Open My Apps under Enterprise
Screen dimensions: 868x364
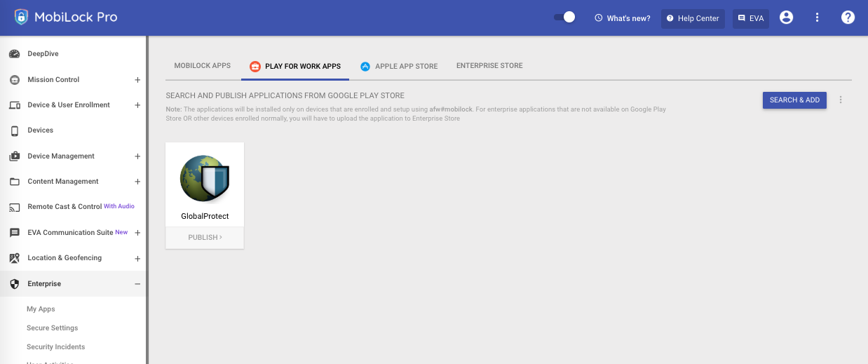click(x=41, y=309)
